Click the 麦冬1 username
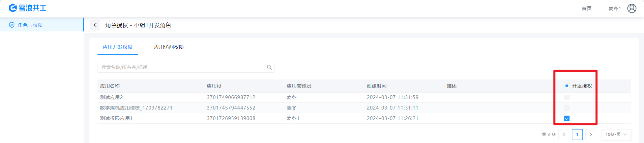 tap(614, 8)
